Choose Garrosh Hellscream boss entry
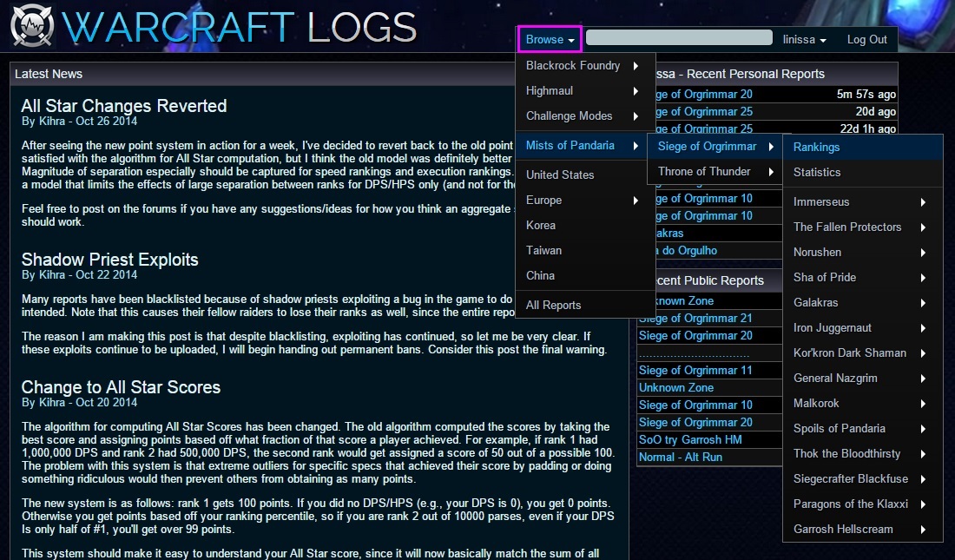Image resolution: width=955 pixels, height=560 pixels. [x=842, y=529]
